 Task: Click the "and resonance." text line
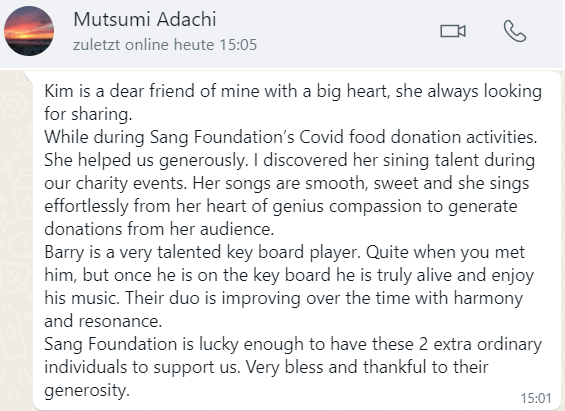[x=103, y=321]
